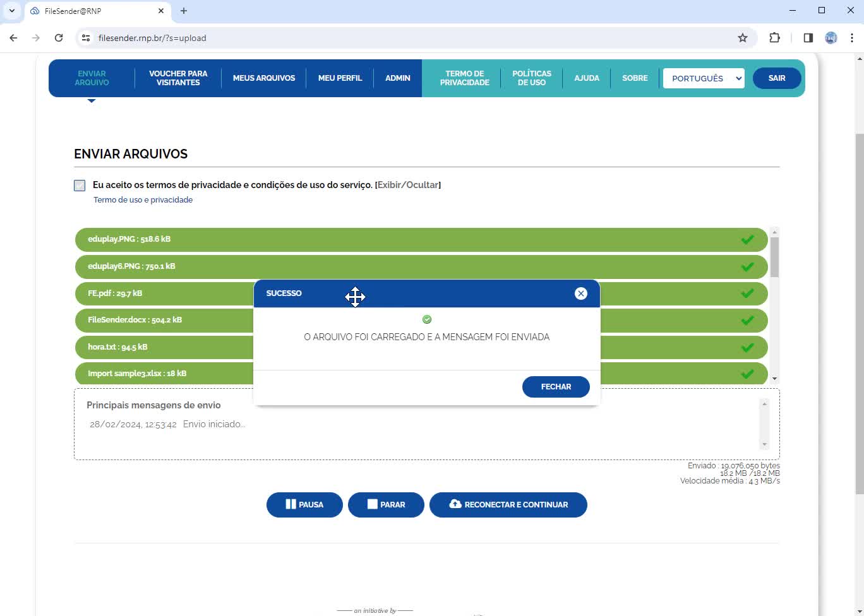864x616 pixels.
Task: Click file list scroll up arrow
Action: tap(774, 232)
